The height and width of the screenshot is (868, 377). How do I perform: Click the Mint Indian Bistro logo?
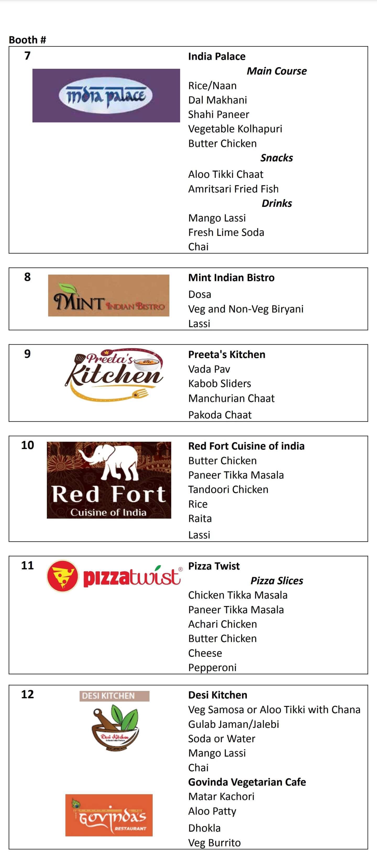click(109, 295)
